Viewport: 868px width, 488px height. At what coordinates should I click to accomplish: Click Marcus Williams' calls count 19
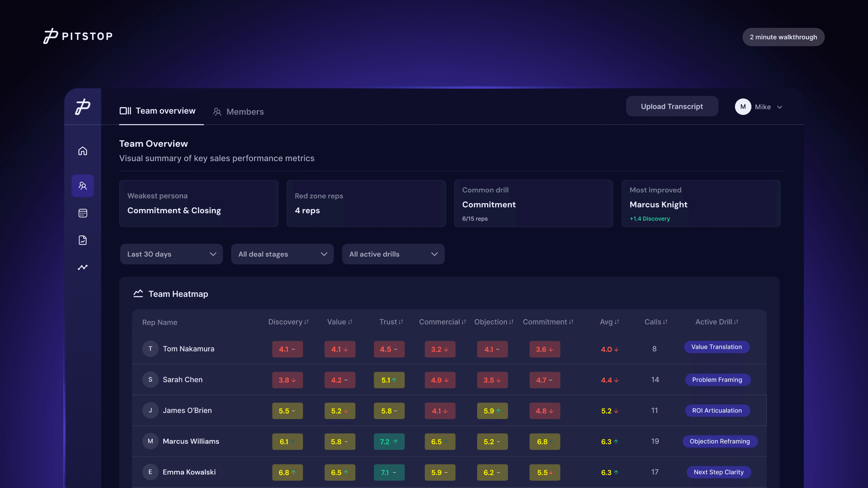click(x=655, y=441)
